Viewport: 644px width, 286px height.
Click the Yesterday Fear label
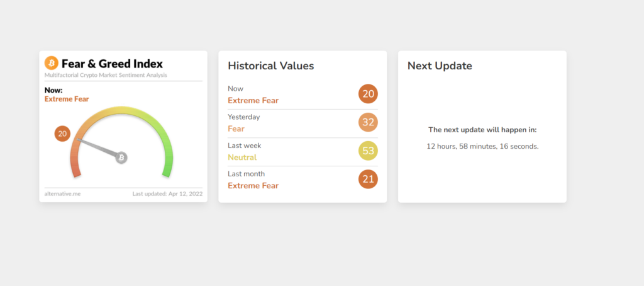(x=236, y=129)
